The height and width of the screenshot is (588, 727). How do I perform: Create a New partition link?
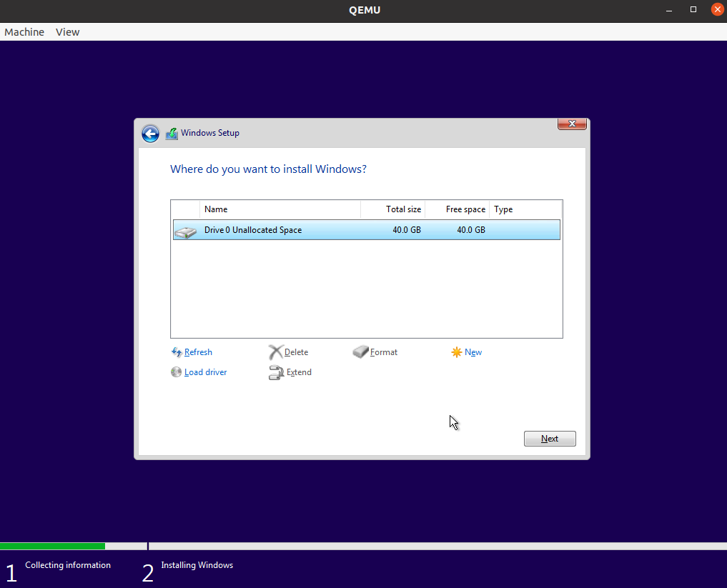473,352
